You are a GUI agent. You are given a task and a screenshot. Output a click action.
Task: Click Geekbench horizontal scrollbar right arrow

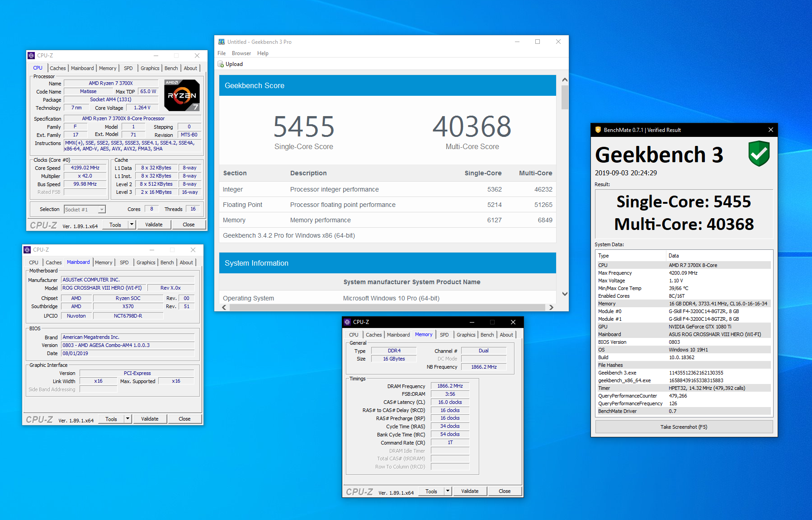[551, 307]
